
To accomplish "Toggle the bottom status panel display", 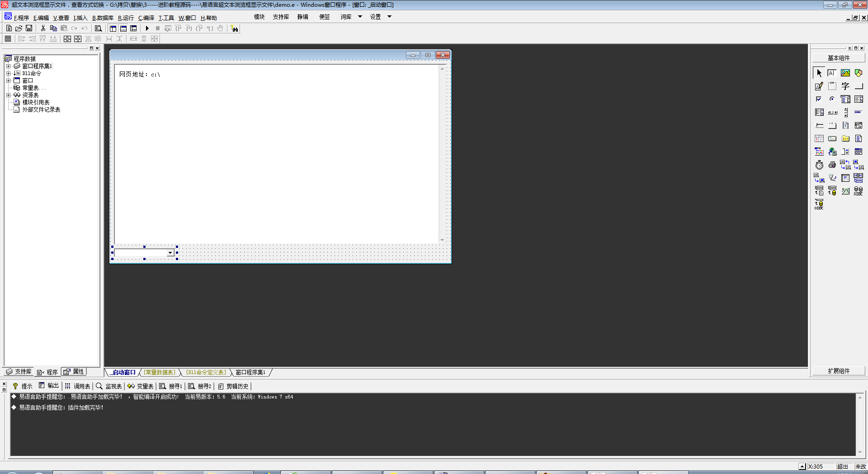I will coord(123,28).
